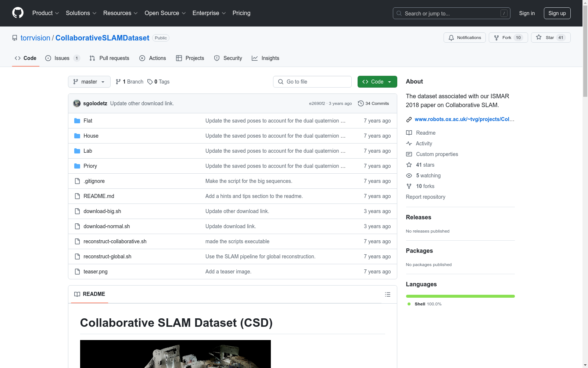Fork the repository with Fork button
This screenshot has height=368, width=588.
coord(508,38)
